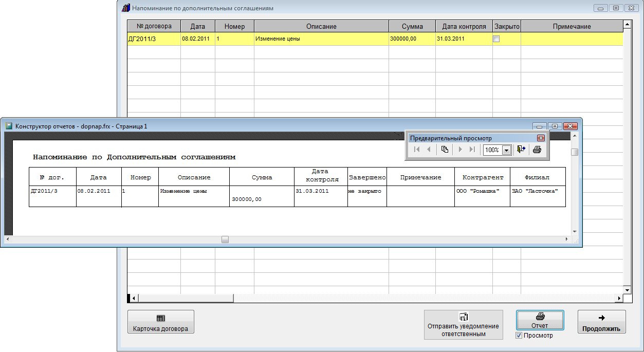Screen dimensions: 644x352
Task: Click the Сумма column header in grid
Action: tap(412, 26)
